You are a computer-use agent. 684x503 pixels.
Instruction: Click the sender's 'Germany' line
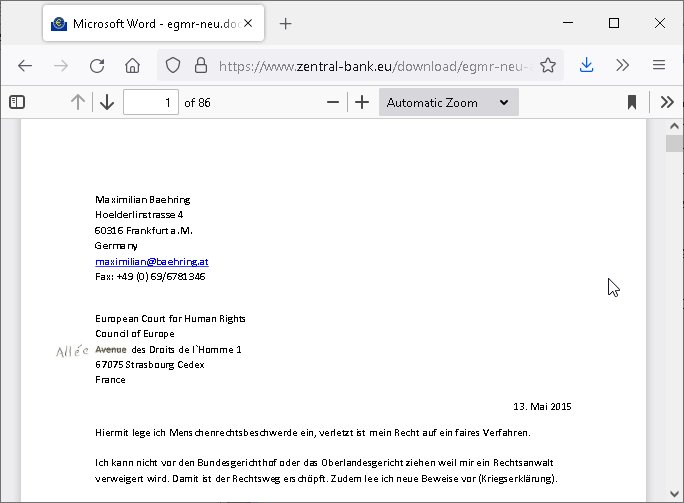pyautogui.click(x=116, y=246)
